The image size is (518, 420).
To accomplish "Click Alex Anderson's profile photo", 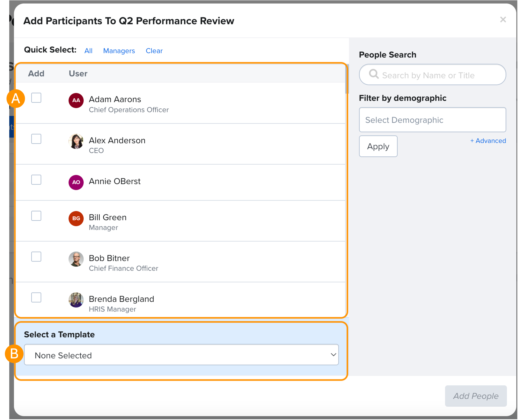I will click(x=76, y=141).
